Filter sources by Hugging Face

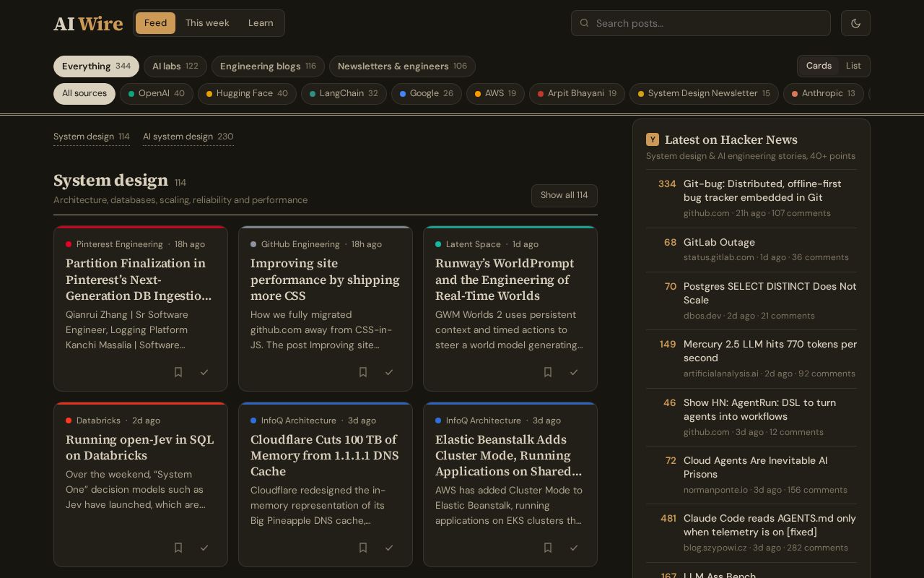click(x=247, y=94)
